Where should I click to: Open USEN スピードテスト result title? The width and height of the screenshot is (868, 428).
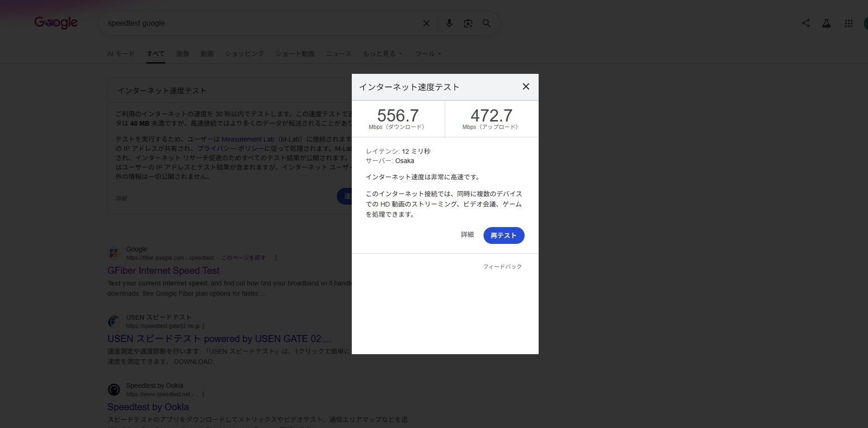[x=220, y=339]
